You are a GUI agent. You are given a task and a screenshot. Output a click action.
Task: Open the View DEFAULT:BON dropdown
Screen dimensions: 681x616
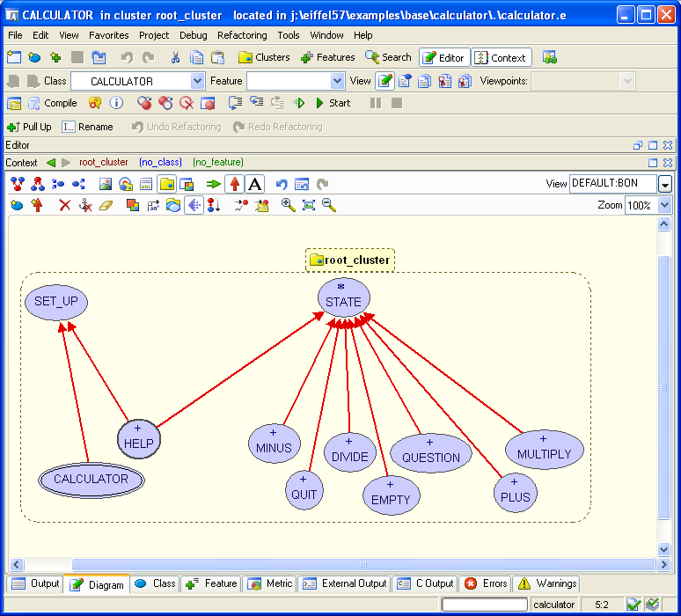click(665, 184)
